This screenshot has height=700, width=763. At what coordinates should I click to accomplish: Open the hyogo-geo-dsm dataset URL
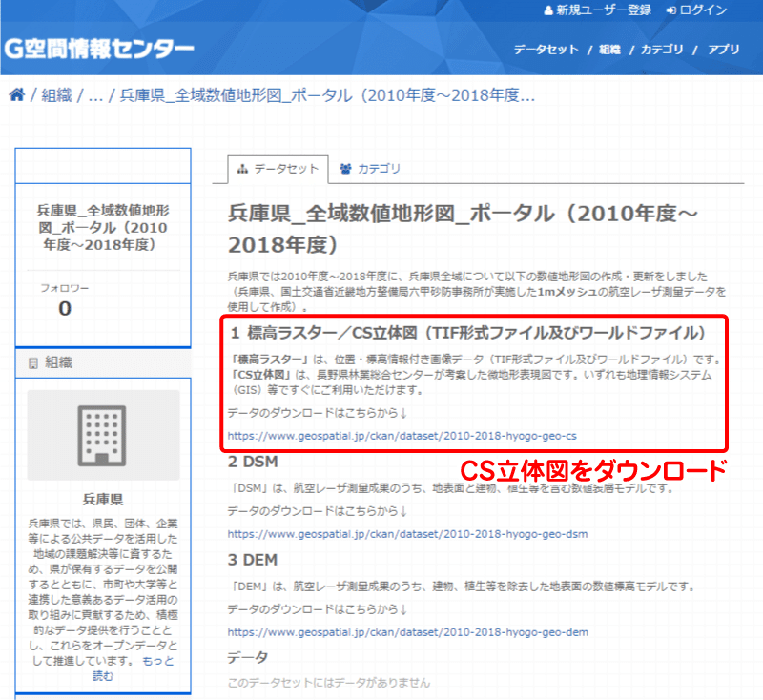click(408, 534)
